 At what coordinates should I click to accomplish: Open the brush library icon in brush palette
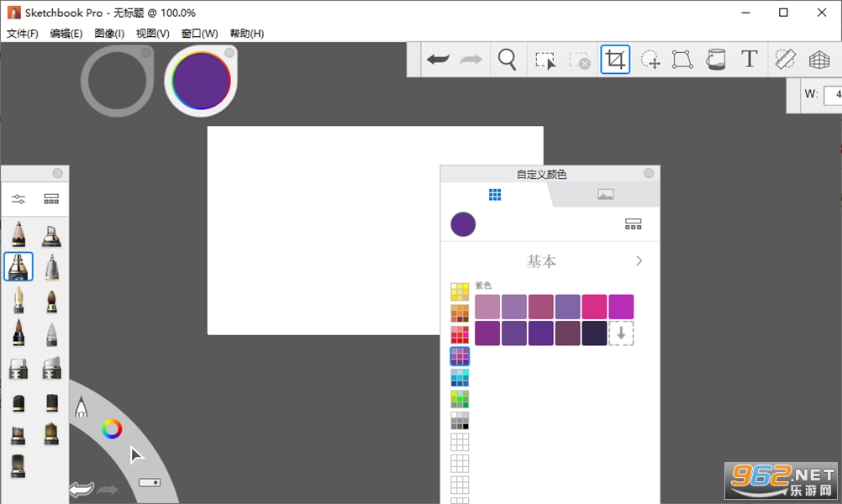coord(51,199)
